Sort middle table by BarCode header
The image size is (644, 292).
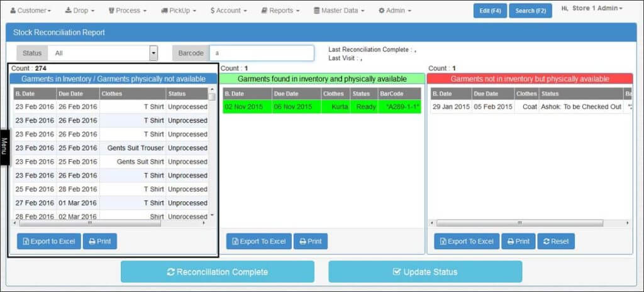[399, 94]
